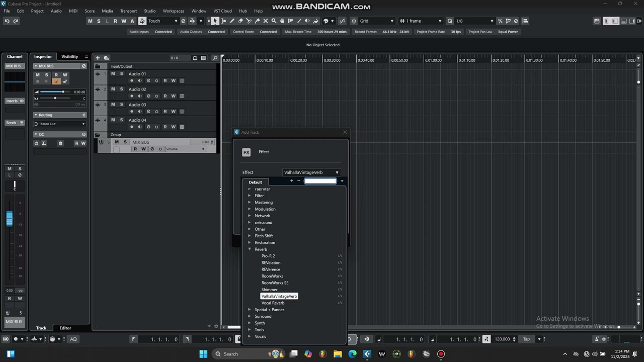Screen dimensions: 644x362
Task: Open the File menu
Action: 7,11
